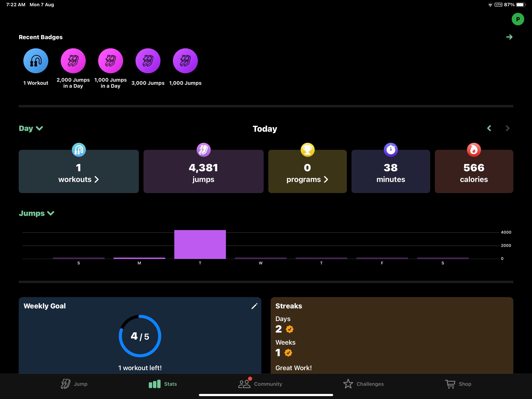
Task: Click the Recent Badges arrow
Action: click(509, 37)
